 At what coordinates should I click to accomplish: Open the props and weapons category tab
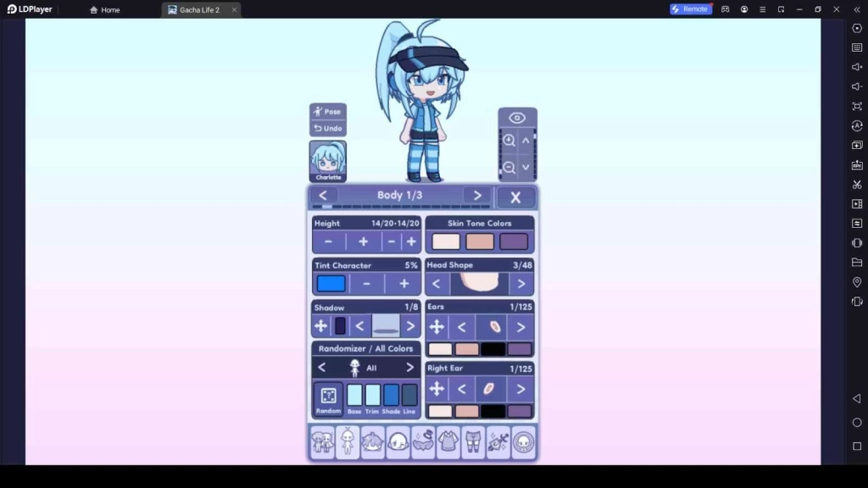(x=498, y=442)
